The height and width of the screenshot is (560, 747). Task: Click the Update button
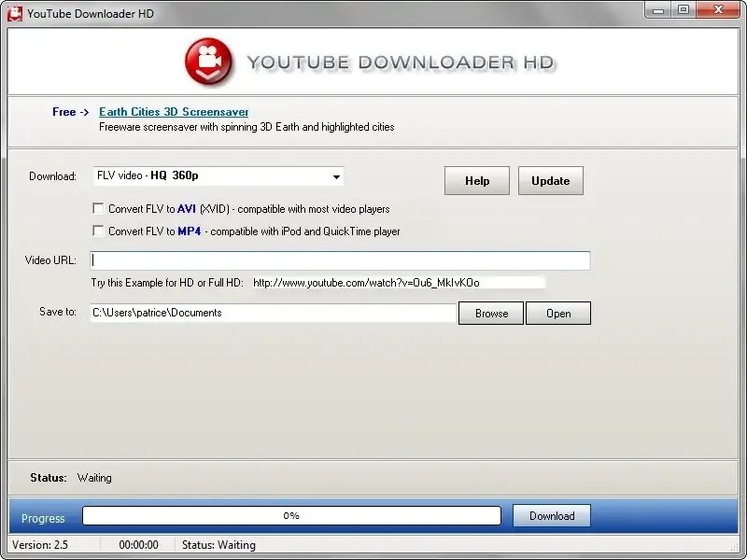(551, 181)
